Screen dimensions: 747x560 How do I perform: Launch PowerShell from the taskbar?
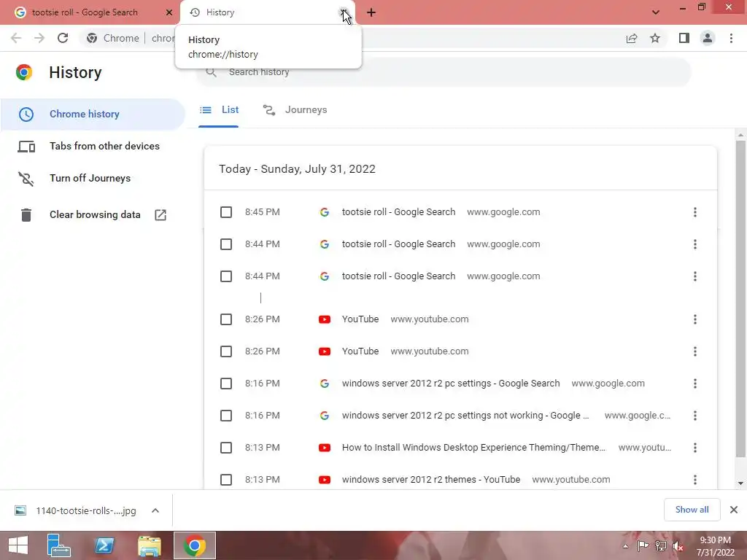[x=104, y=545]
